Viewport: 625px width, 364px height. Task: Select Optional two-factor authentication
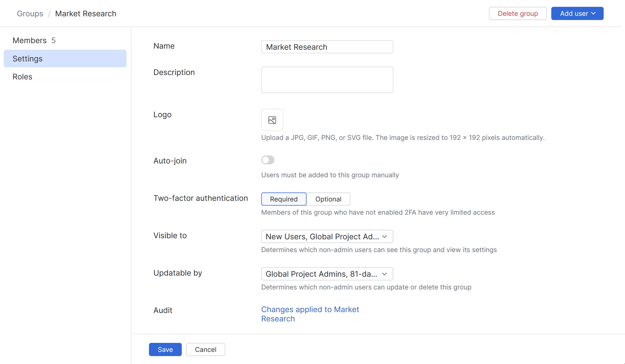[328, 199]
